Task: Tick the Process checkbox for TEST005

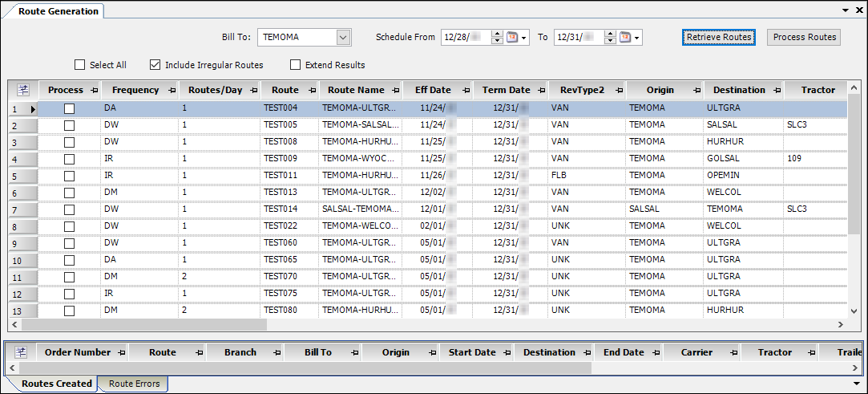Action: (x=70, y=125)
